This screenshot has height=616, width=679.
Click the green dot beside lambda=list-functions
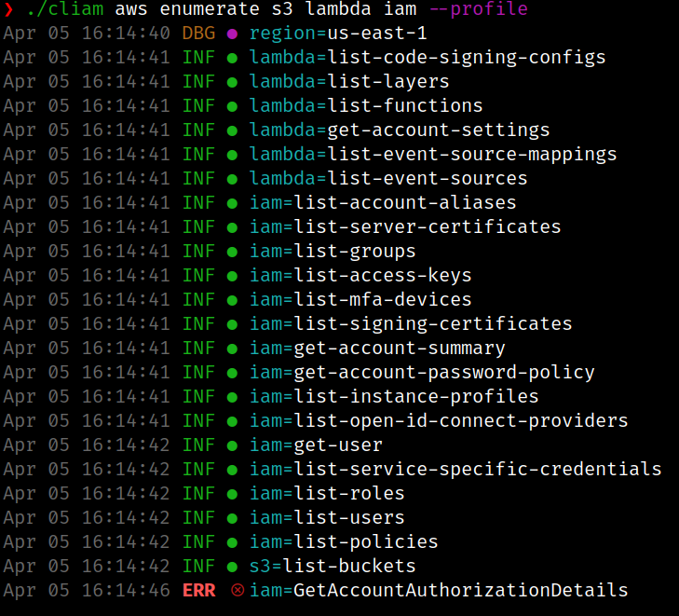click(x=232, y=106)
